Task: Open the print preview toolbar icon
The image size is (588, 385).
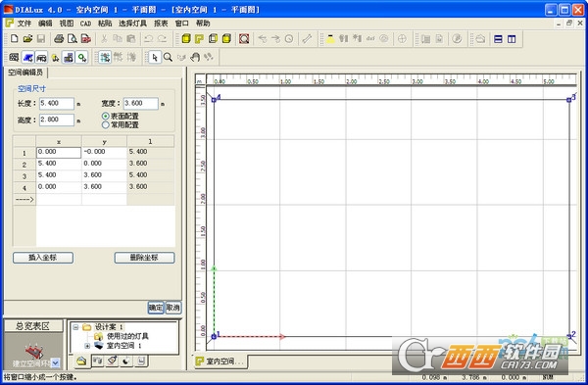Action: pos(72,38)
